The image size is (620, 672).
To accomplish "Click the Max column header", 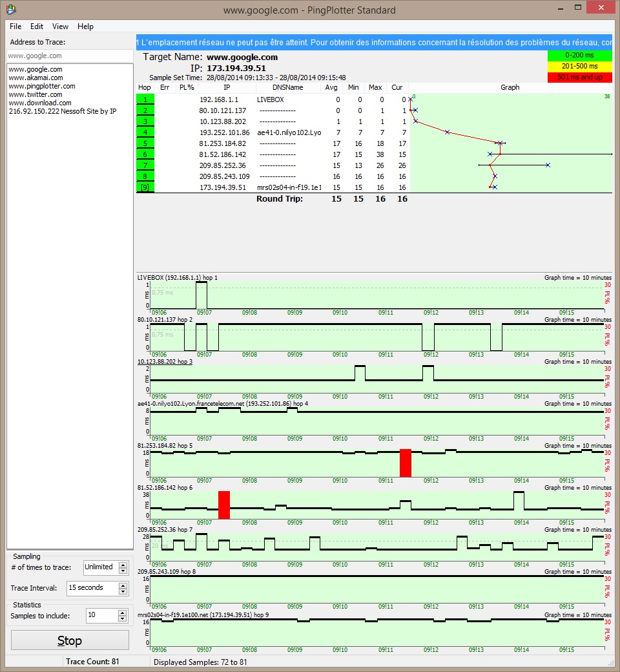I will (x=375, y=87).
